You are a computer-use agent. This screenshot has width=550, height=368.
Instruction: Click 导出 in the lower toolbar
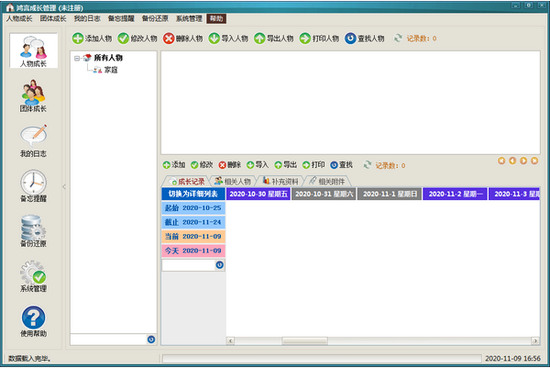[x=286, y=165]
